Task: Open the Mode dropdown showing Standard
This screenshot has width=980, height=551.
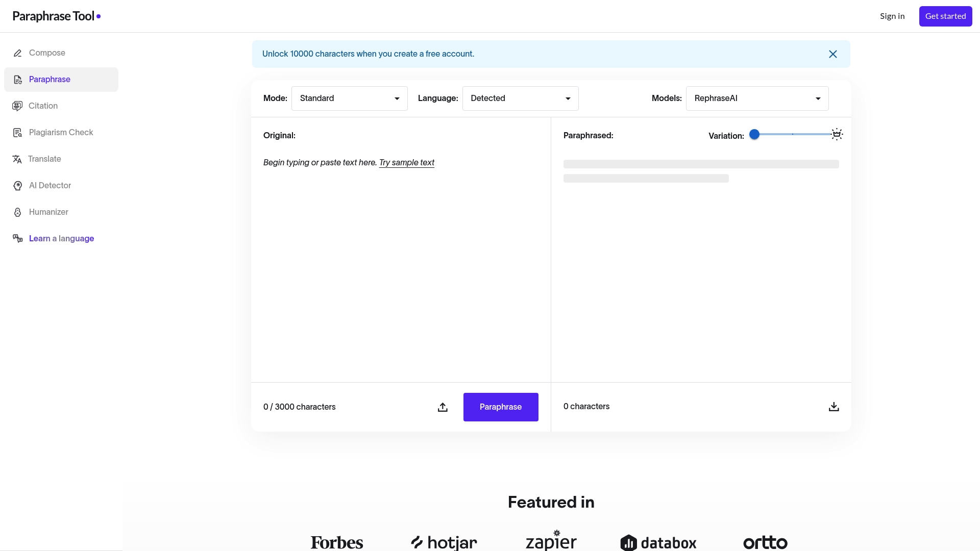Action: pyautogui.click(x=349, y=98)
